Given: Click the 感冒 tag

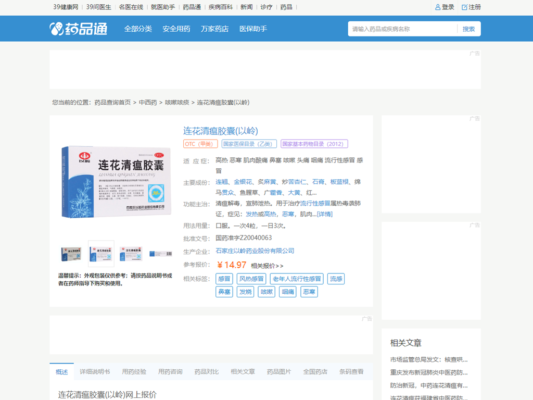Looking at the screenshot, I should pos(224,279).
